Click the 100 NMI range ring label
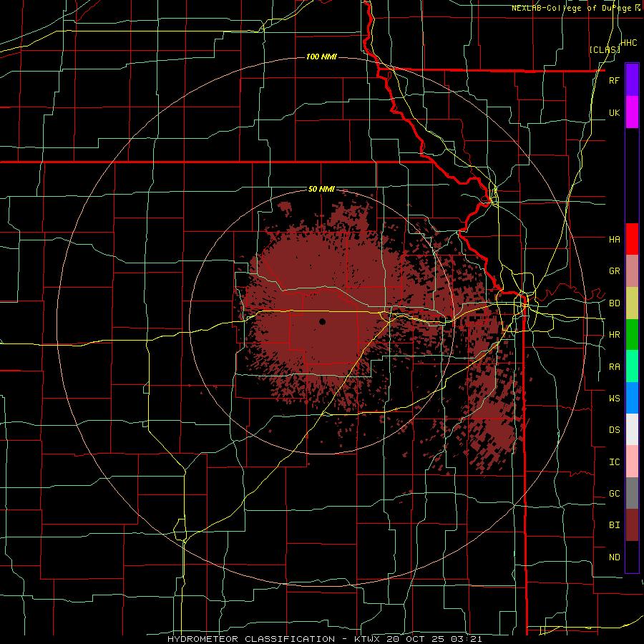The image size is (644, 644). 321,57
